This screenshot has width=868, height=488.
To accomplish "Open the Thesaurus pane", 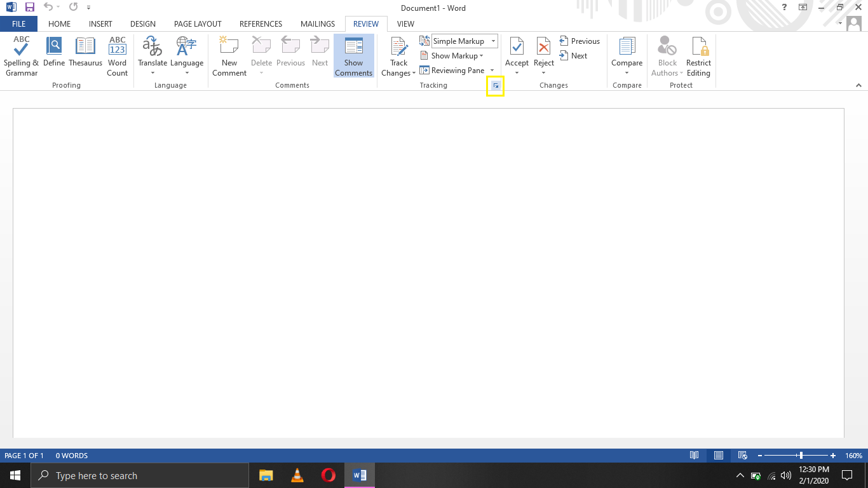I will point(85,54).
